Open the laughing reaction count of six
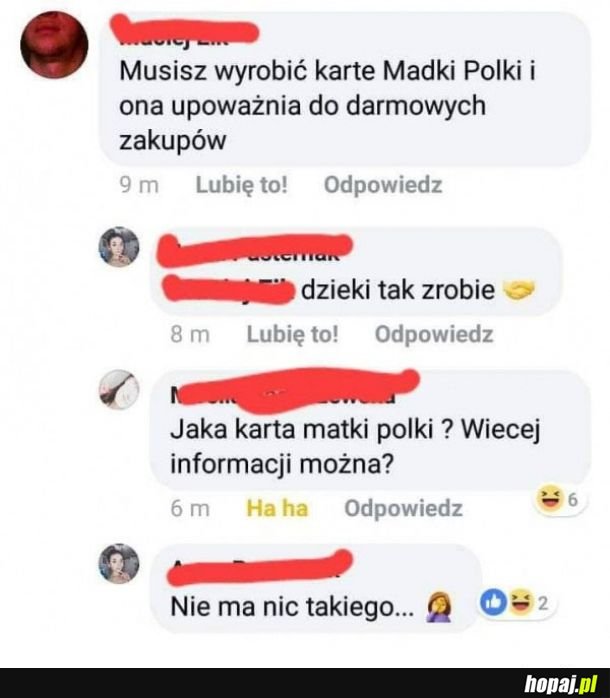The width and height of the screenshot is (610, 698). click(x=560, y=499)
